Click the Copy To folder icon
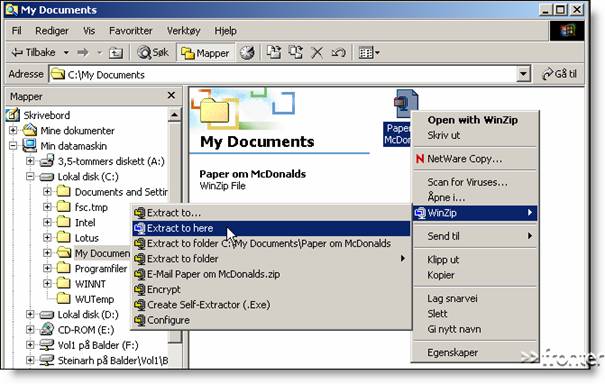The height and width of the screenshot is (384, 605). (296, 52)
